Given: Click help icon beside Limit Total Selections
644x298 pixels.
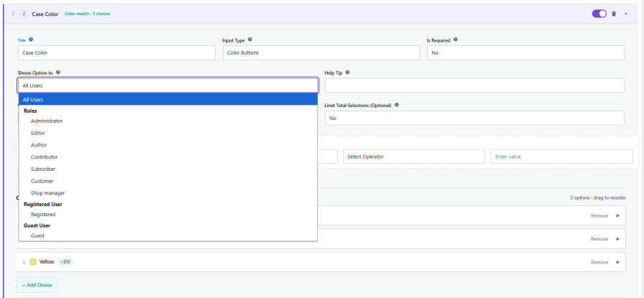Looking at the screenshot, I should (397, 105).
